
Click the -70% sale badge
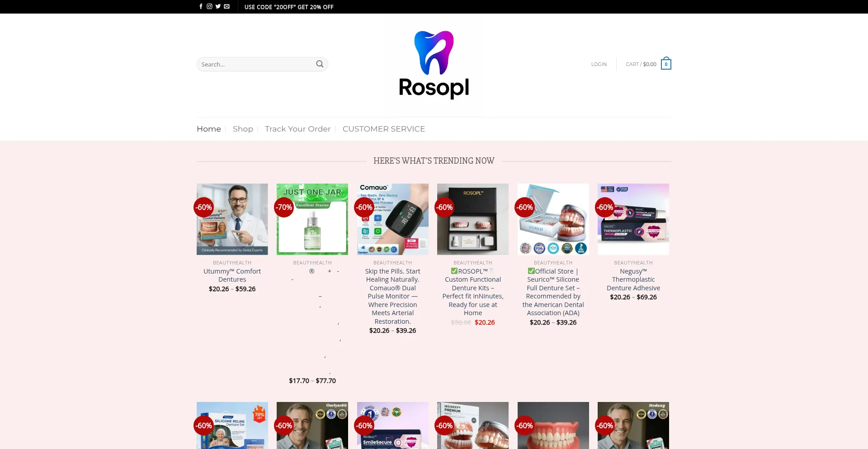click(284, 207)
